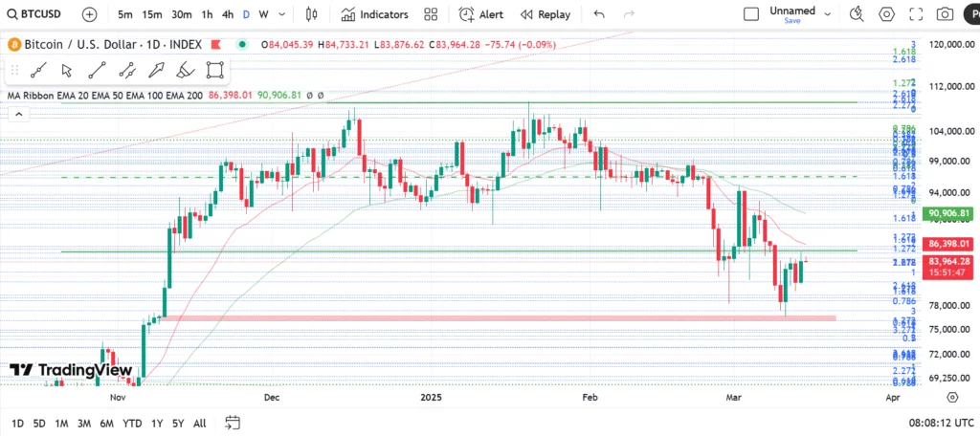This screenshot has height=436, width=980.
Task: Click the green market status dot
Action: 242,45
